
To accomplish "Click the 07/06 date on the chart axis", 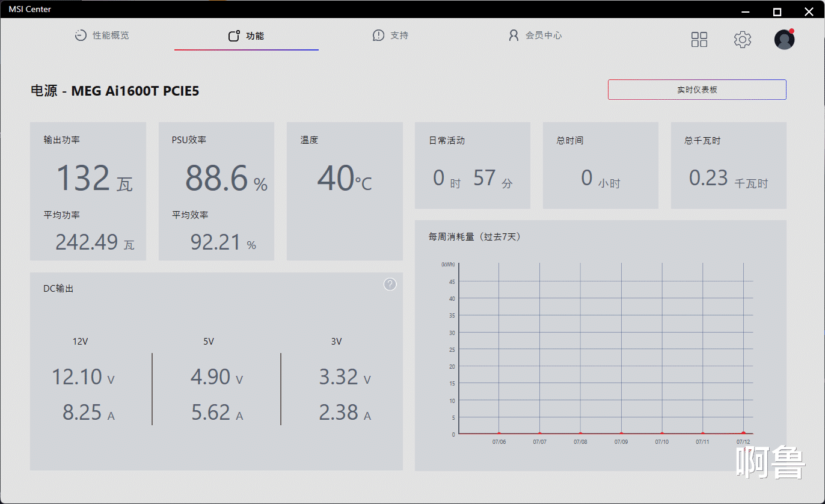I will coord(499,442).
